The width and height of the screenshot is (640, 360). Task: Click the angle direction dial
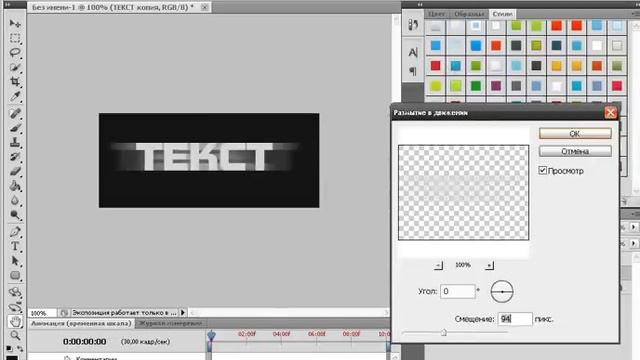(502, 291)
